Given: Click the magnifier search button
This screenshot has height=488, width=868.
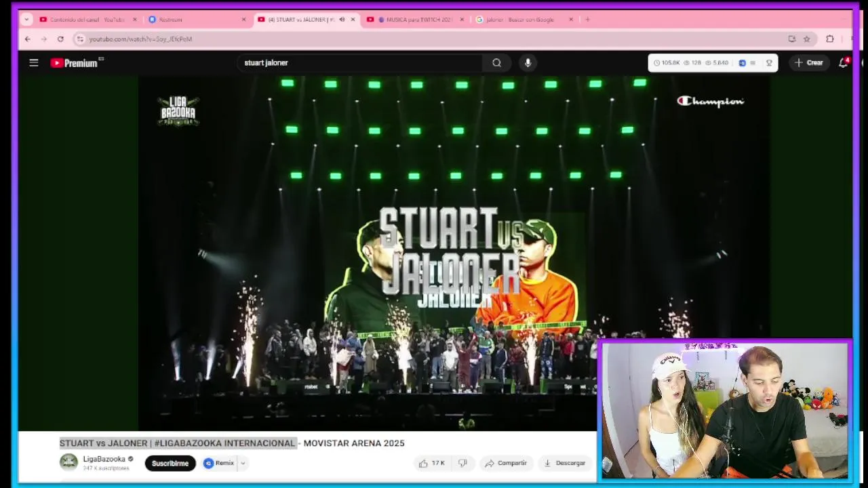Looking at the screenshot, I should pyautogui.click(x=497, y=63).
